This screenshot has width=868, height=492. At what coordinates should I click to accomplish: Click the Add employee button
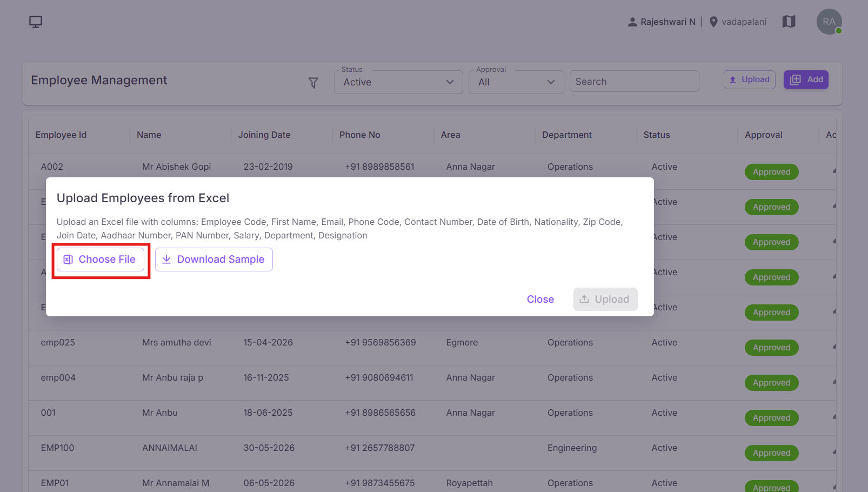tap(806, 80)
